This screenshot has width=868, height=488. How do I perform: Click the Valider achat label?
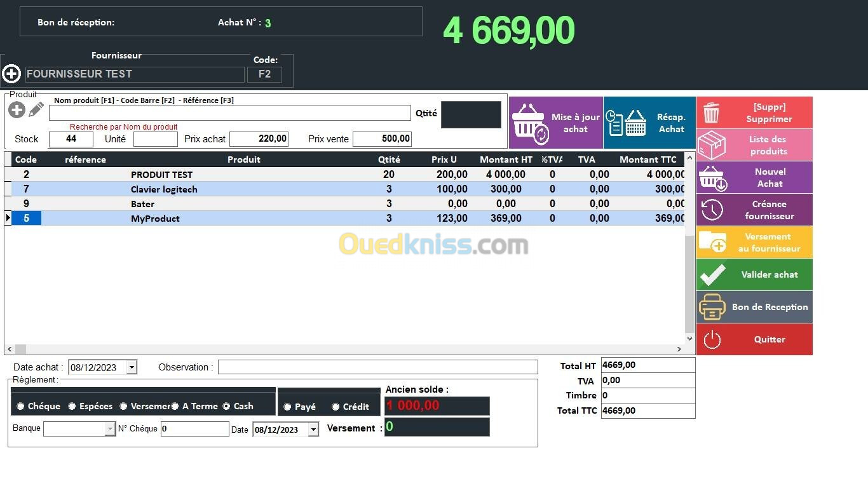pyautogui.click(x=770, y=274)
